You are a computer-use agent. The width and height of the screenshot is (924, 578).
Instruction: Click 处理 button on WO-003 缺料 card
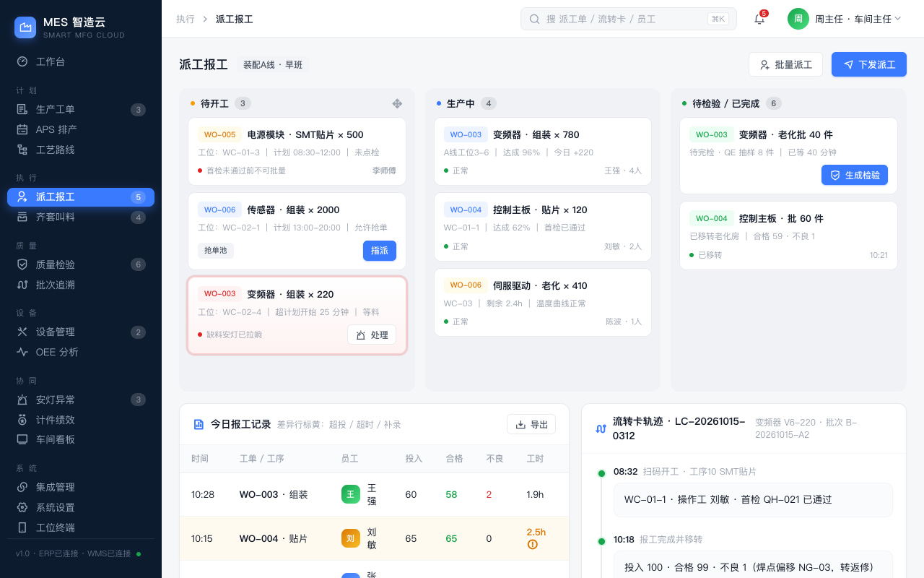point(372,335)
